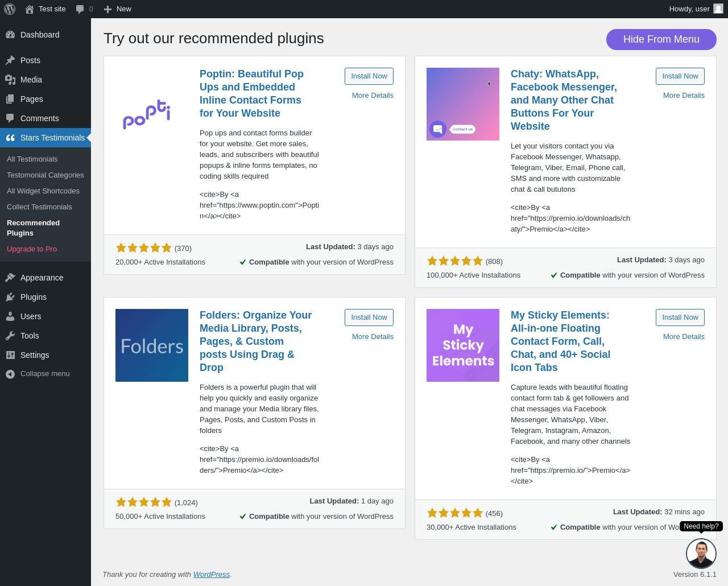Open All Testimonials submenu item
This screenshot has width=728, height=586.
coord(32,159)
